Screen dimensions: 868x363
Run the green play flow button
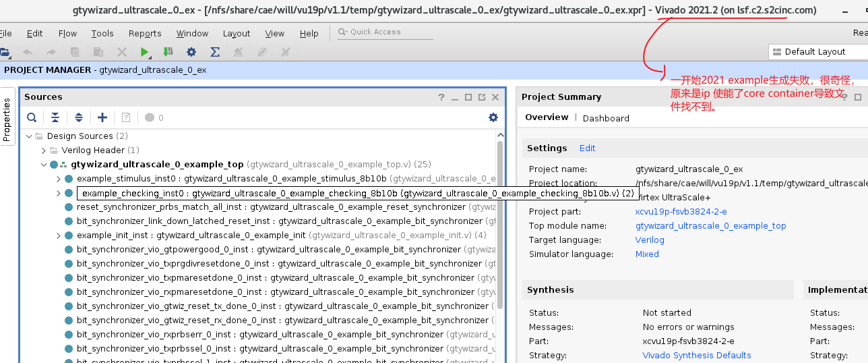(x=145, y=52)
